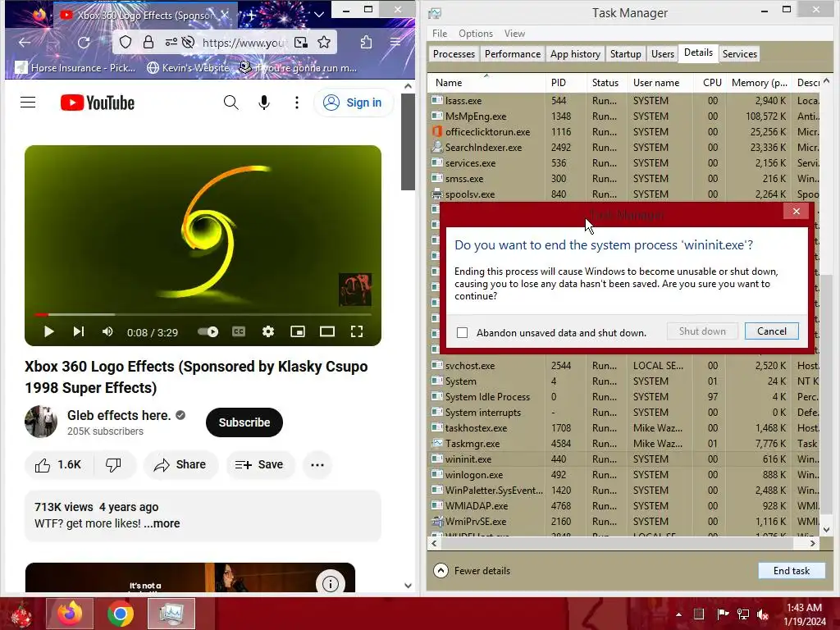
Task: Open the video player settings gear
Action: 268,331
